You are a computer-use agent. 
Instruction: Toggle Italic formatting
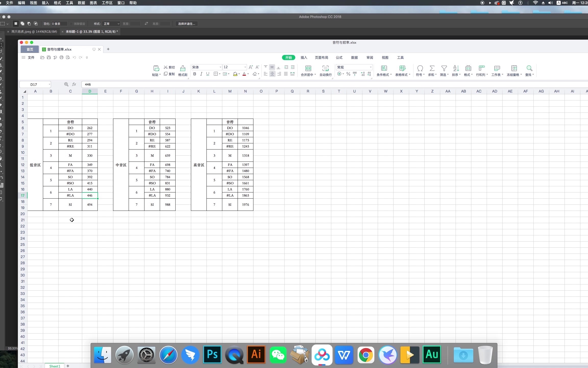tap(201, 74)
